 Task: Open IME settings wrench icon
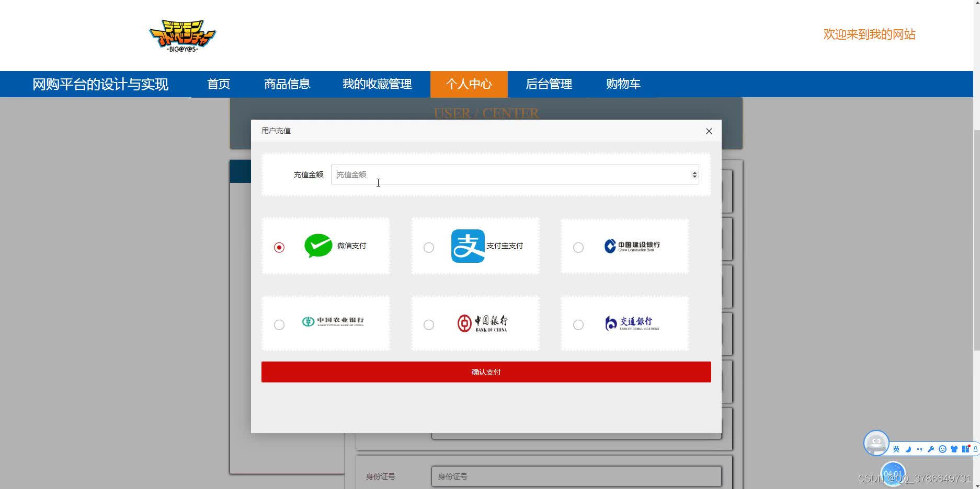click(931, 449)
